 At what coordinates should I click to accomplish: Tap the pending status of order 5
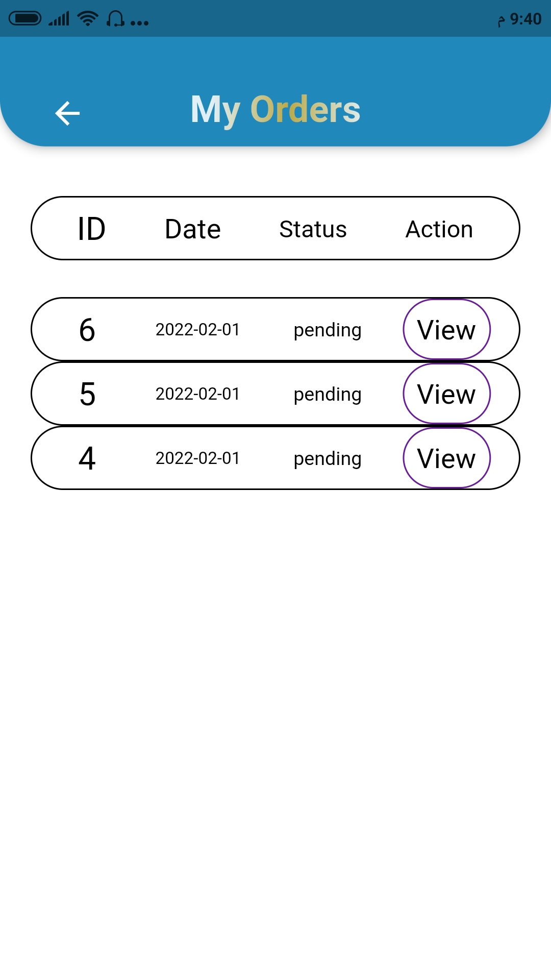pyautogui.click(x=328, y=395)
